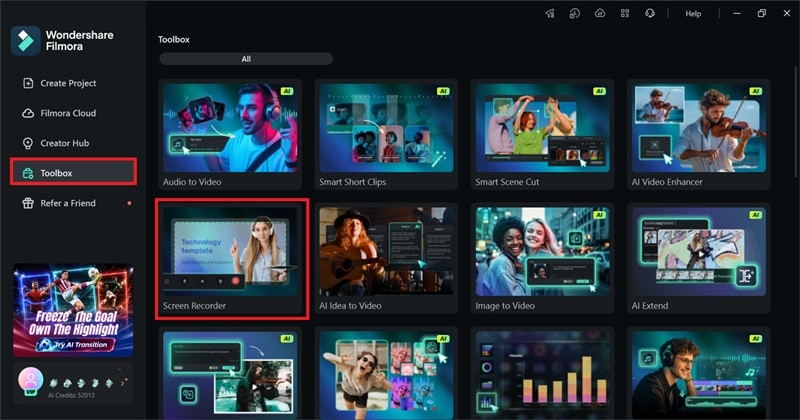This screenshot has height=420, width=800.
Task: Open the bar chart tool card in bottom row
Action: pyautogui.click(x=542, y=374)
